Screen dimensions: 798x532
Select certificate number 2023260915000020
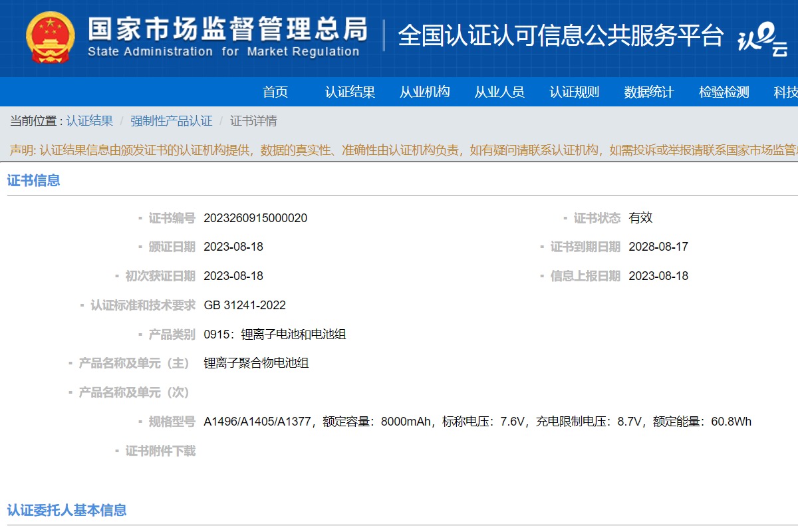tap(255, 218)
